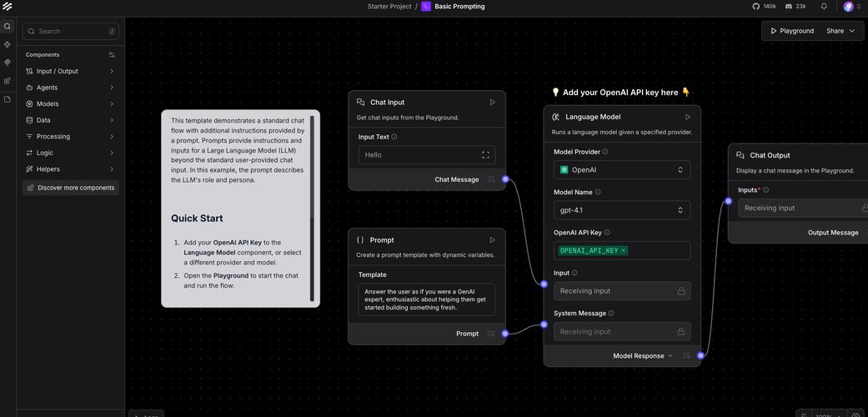The width and height of the screenshot is (868, 417).
Task: Click the sticky note scrollbar
Action: coord(312,208)
